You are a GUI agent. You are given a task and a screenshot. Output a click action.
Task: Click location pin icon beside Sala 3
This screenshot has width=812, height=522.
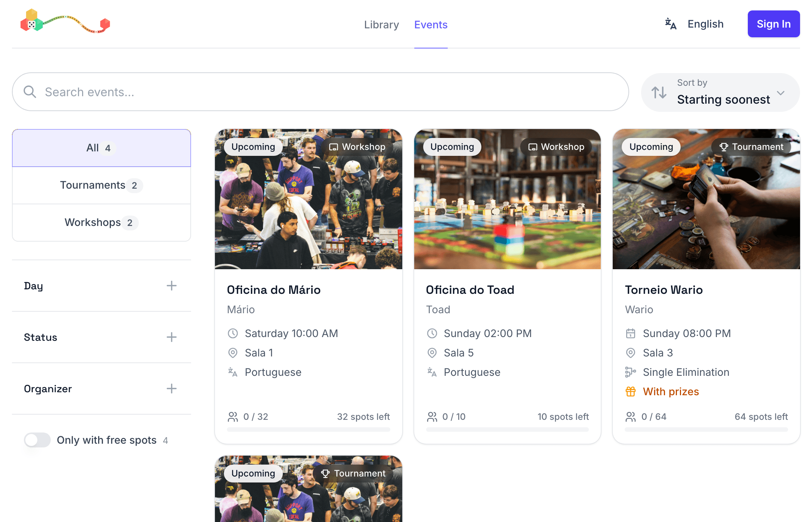(x=631, y=353)
